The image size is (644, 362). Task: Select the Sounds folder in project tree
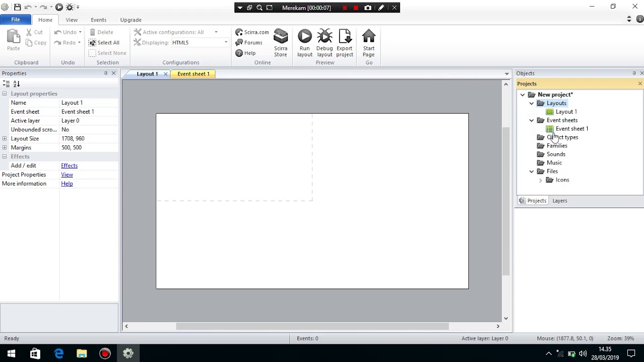pos(556,154)
